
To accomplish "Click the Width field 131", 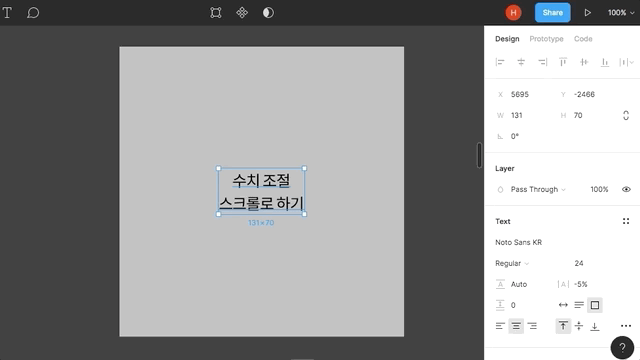I will point(517,116).
